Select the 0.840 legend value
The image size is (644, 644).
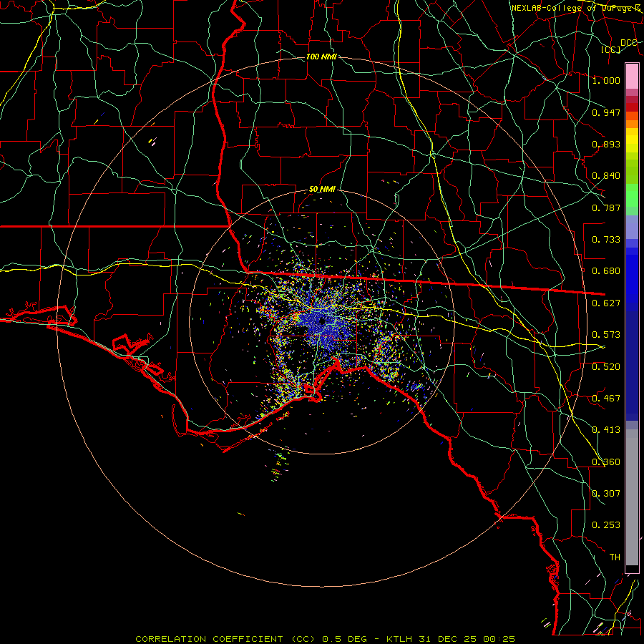coord(606,176)
